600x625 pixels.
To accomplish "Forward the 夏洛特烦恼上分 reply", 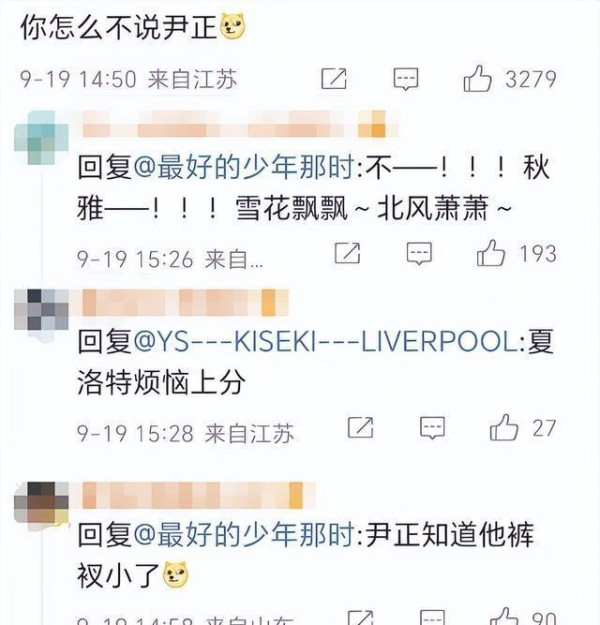I will [360, 427].
